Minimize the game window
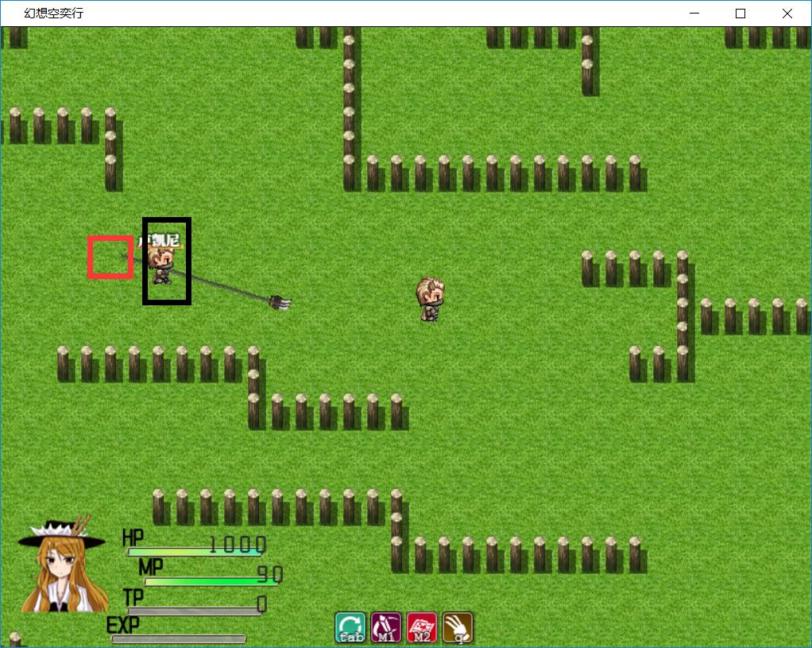 [694, 14]
